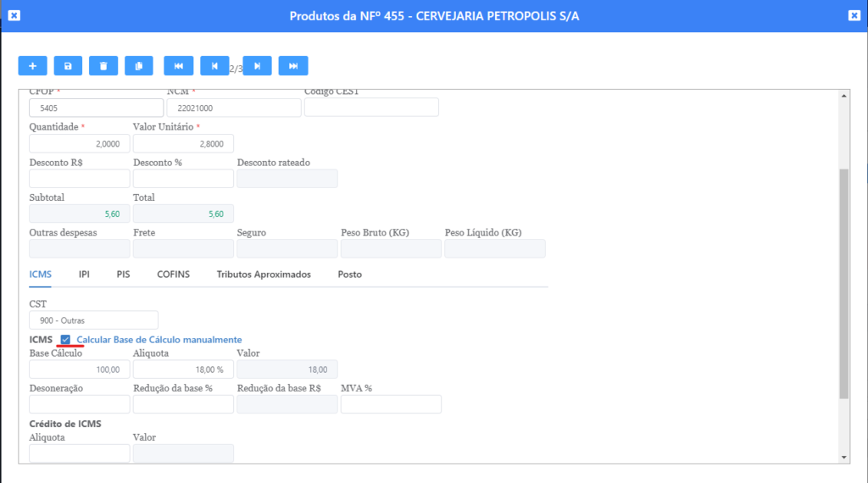Duplicate the product with the copy icon
Screen dimensions: 868x483
(139, 66)
